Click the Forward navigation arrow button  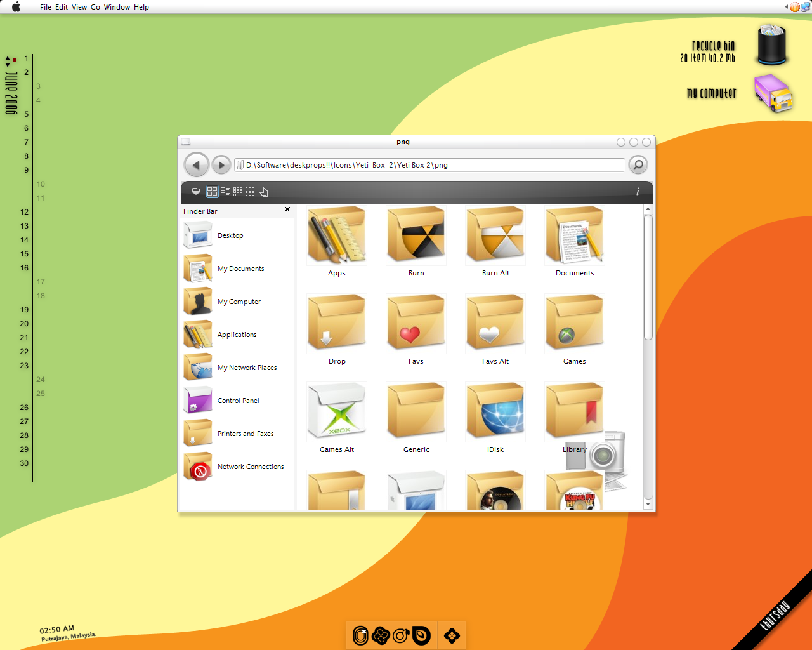[221, 165]
